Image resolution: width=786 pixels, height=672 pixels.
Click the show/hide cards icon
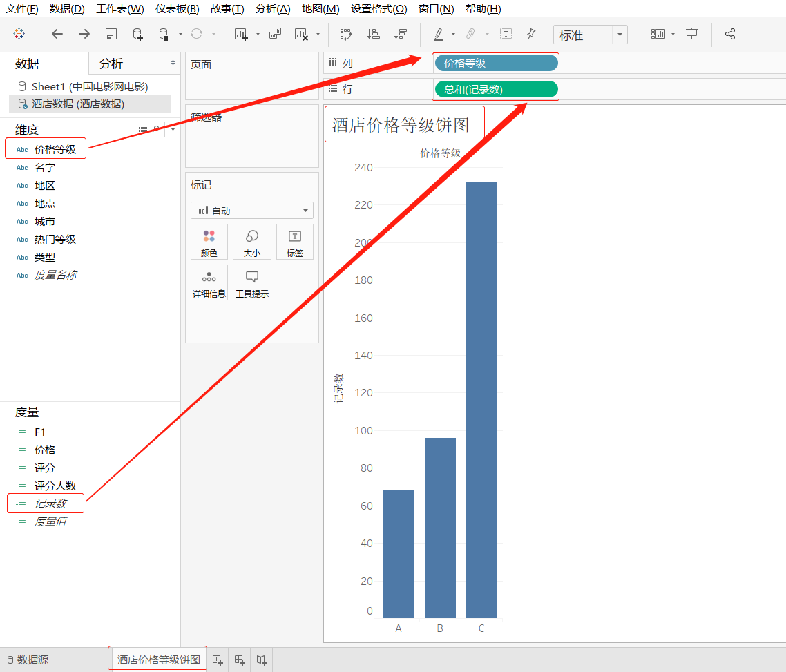658,34
